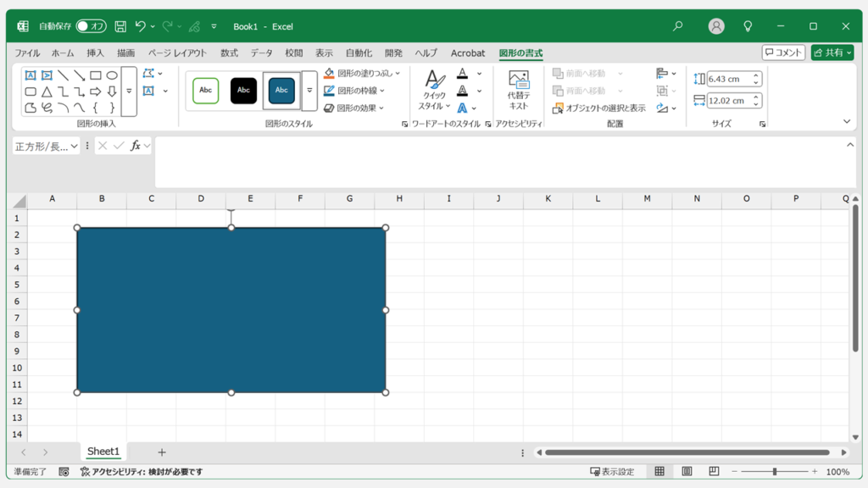Viewport: 868px width, 488px height.
Task: Open Quick Styles for WordArt
Action: tap(434, 90)
